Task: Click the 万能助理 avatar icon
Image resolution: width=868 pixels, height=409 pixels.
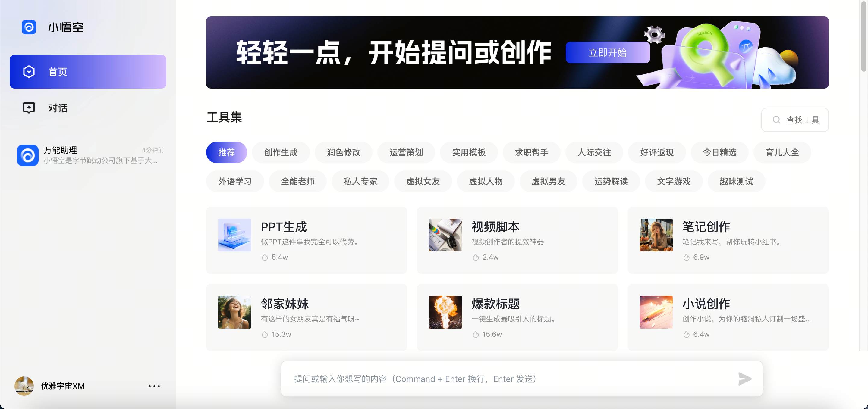Action: pos(28,155)
